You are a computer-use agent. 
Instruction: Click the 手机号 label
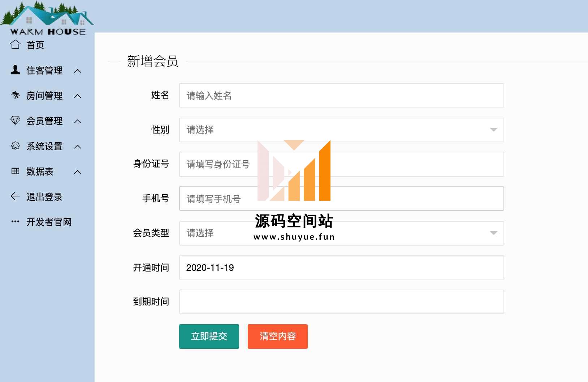coord(156,198)
